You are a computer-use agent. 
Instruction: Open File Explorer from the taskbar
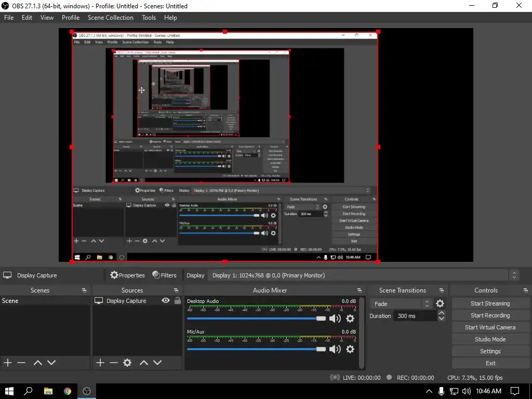click(x=48, y=391)
